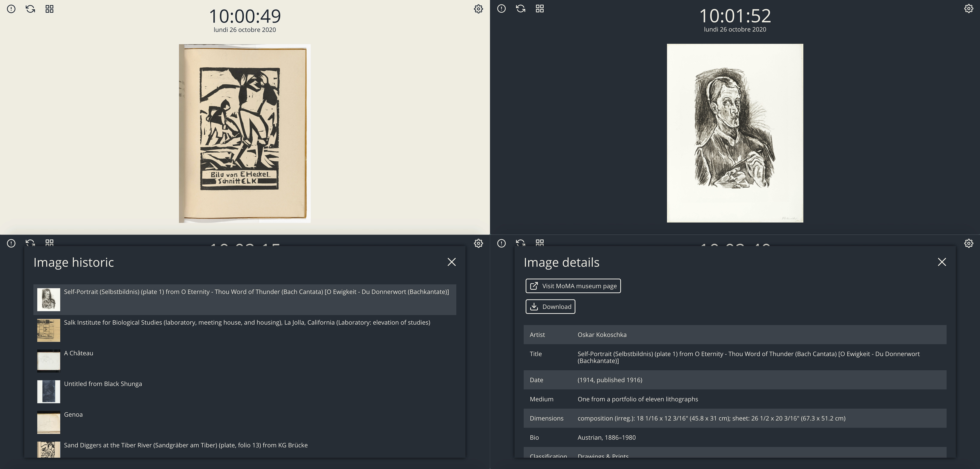Open settings gear in top-right dark panel
980x469 pixels.
[x=969, y=8]
